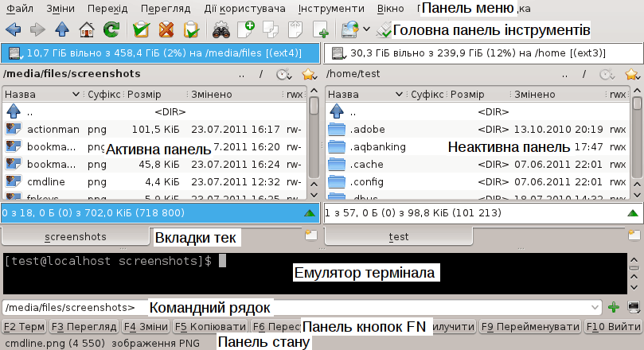Click the green plus icon next to the command line
The height and width of the screenshot is (350, 644).
613,307
